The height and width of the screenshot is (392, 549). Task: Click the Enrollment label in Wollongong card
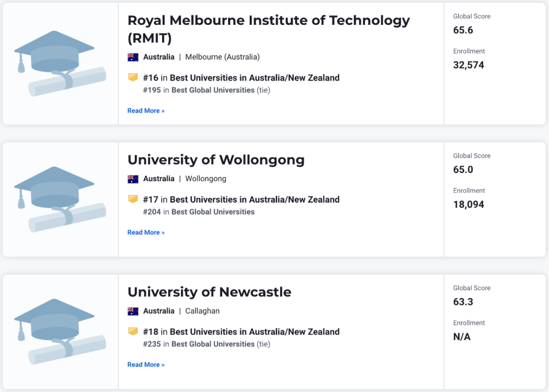click(x=469, y=190)
